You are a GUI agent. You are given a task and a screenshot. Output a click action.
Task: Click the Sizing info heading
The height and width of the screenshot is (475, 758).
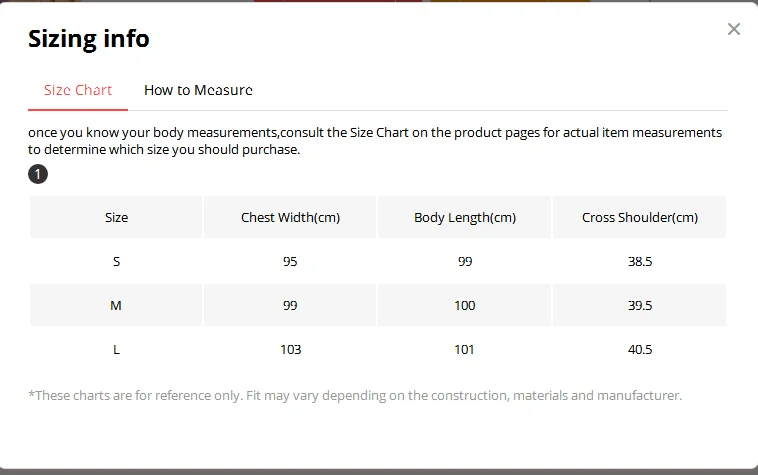tap(89, 39)
